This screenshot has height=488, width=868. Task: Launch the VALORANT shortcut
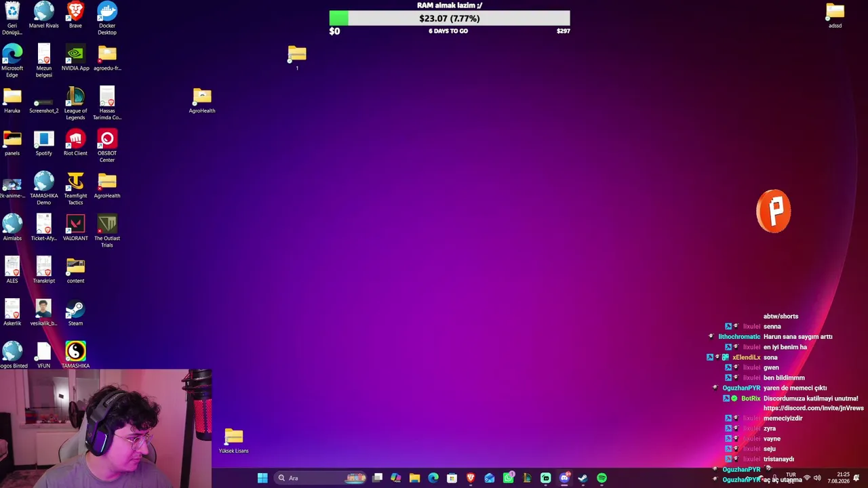(x=75, y=228)
